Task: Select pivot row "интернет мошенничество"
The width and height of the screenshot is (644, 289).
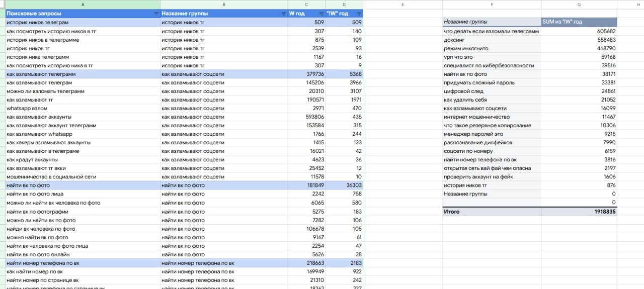Action: [492, 117]
